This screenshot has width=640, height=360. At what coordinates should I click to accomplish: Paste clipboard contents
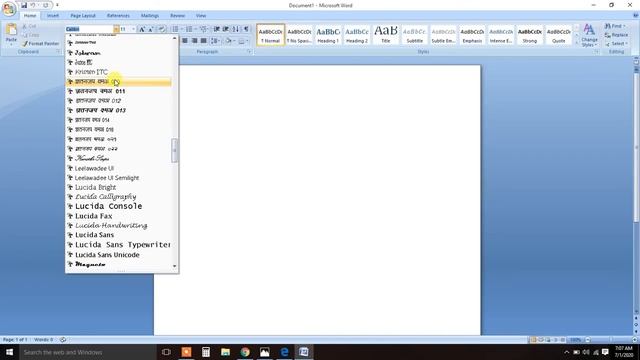click(x=11, y=34)
